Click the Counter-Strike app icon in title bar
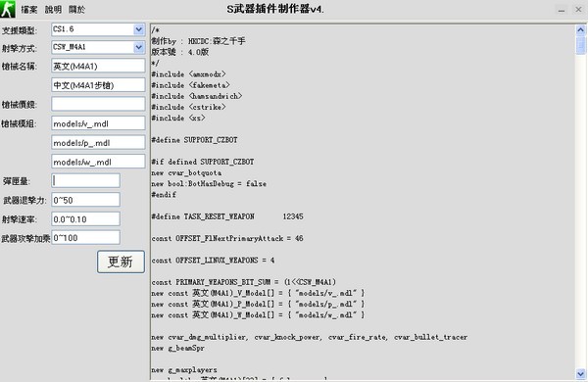 8,9
